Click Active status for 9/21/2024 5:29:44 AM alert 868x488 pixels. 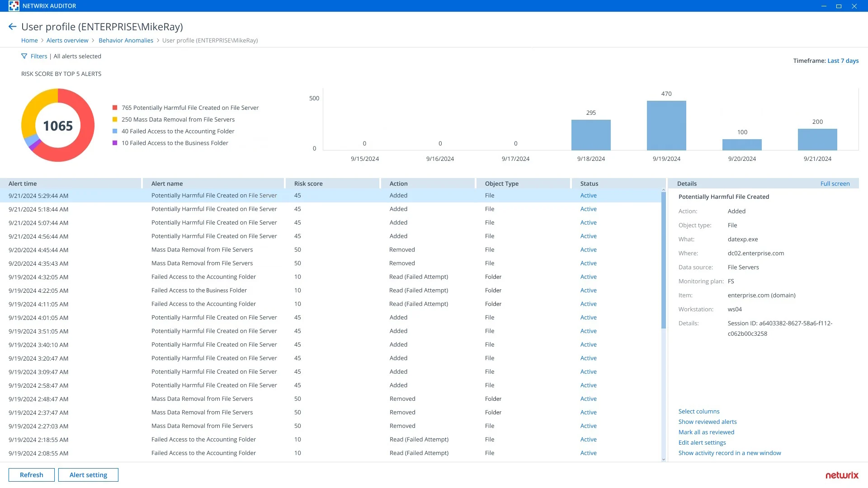(588, 196)
